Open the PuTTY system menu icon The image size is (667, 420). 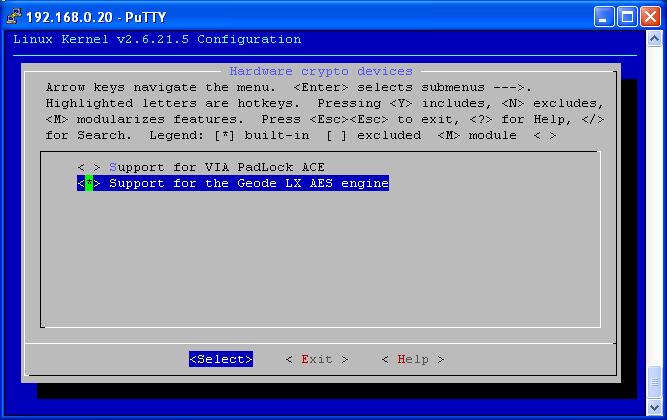(x=14, y=17)
